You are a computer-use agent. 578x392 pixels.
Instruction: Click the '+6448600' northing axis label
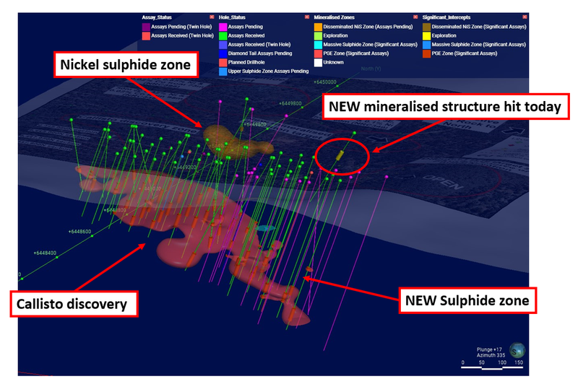pos(79,232)
